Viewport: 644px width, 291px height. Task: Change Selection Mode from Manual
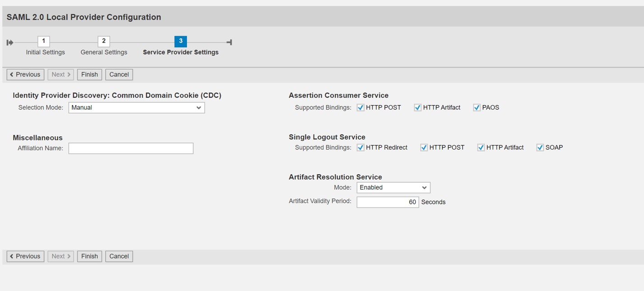[136, 107]
